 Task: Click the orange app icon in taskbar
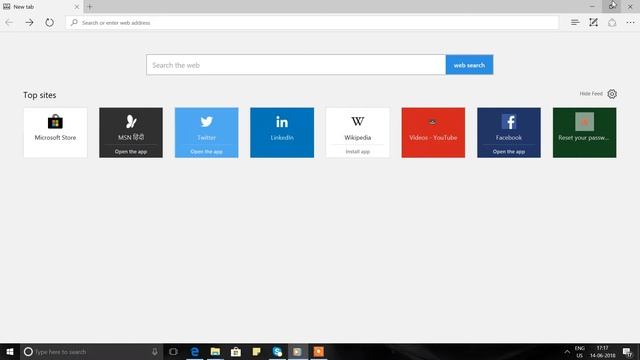click(x=318, y=351)
